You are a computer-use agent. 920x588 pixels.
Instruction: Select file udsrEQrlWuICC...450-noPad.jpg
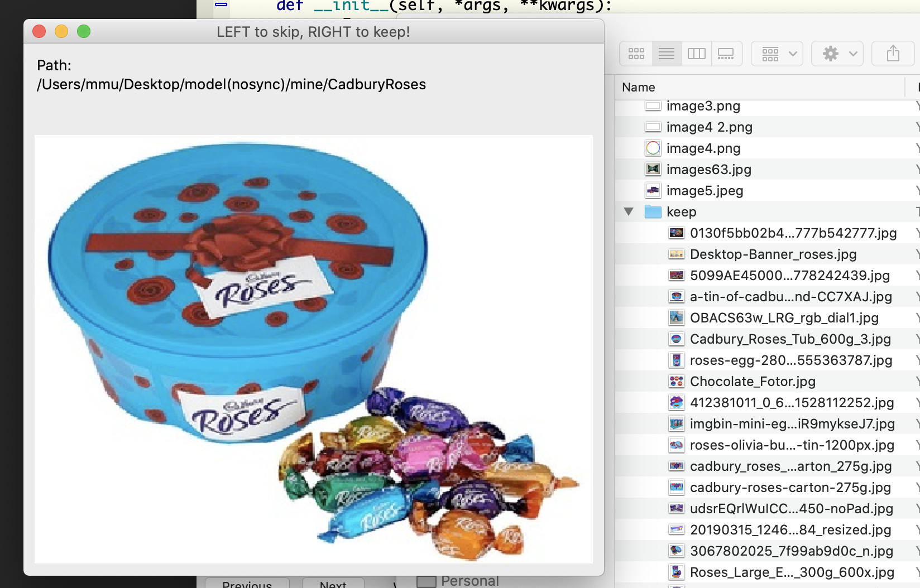792,509
